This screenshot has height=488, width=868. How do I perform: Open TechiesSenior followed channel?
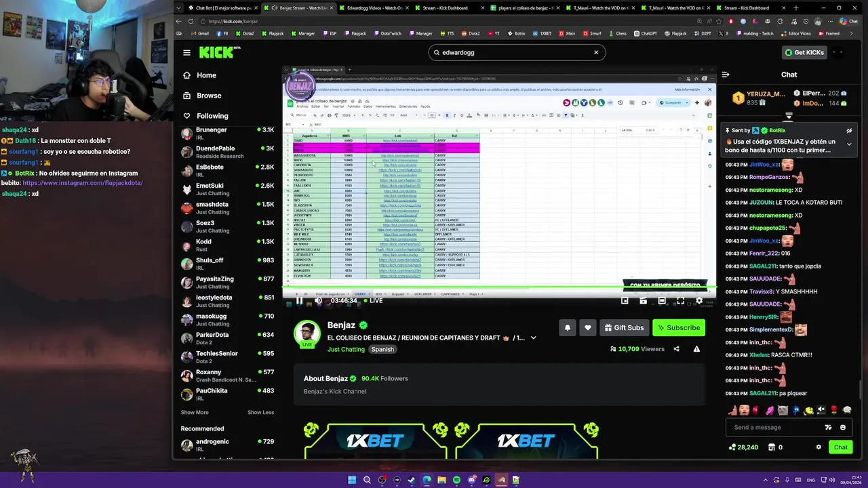[x=227, y=357]
